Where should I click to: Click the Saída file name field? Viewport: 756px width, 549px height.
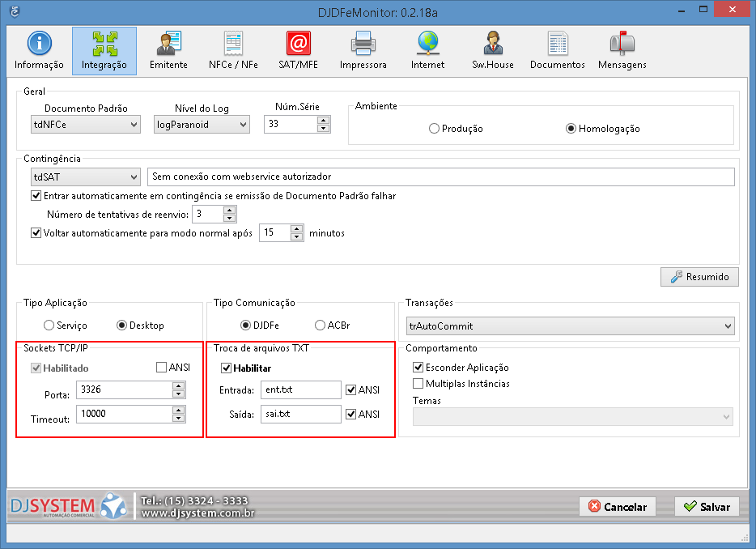pyautogui.click(x=301, y=414)
